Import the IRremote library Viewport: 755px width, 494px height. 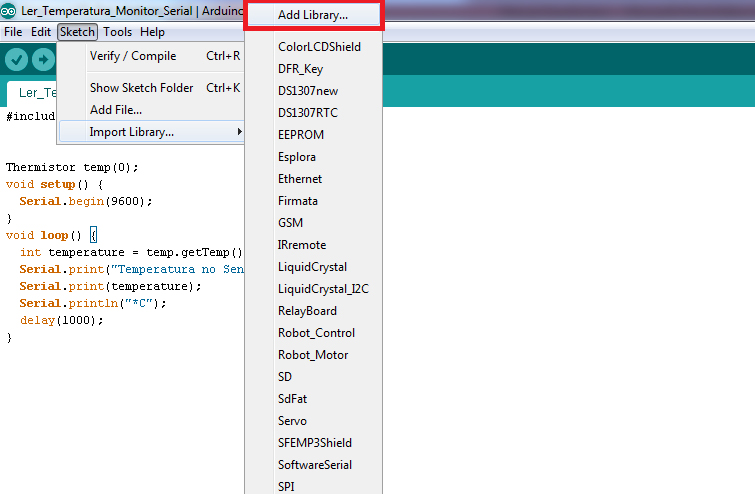313,245
